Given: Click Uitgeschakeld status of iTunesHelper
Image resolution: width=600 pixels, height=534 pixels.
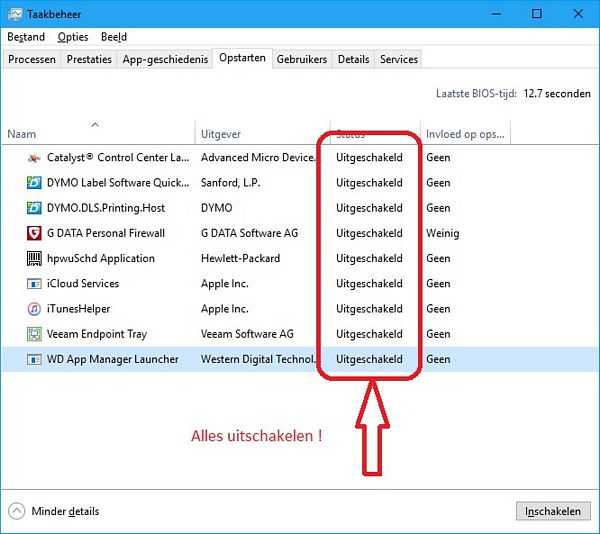Looking at the screenshot, I should coord(369,309).
